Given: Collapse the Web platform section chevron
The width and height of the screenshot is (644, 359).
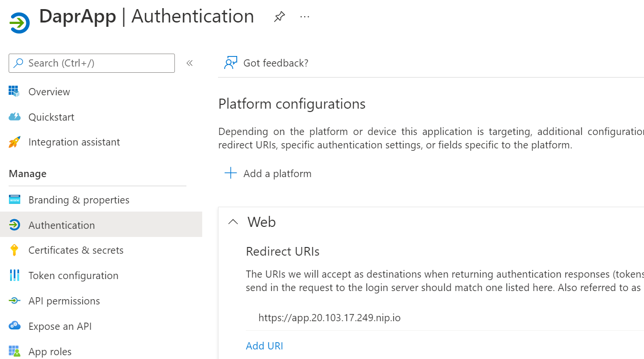Looking at the screenshot, I should (x=233, y=222).
